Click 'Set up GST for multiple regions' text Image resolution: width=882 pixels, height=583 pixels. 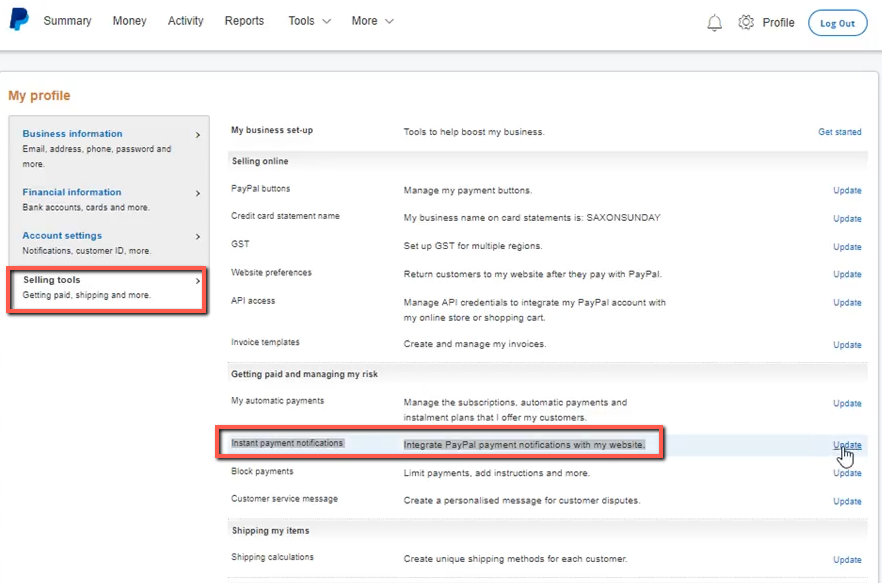tap(473, 246)
